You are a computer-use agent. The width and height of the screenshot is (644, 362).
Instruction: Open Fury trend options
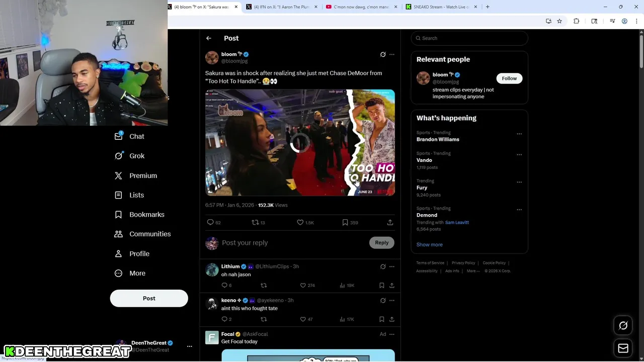(x=519, y=182)
